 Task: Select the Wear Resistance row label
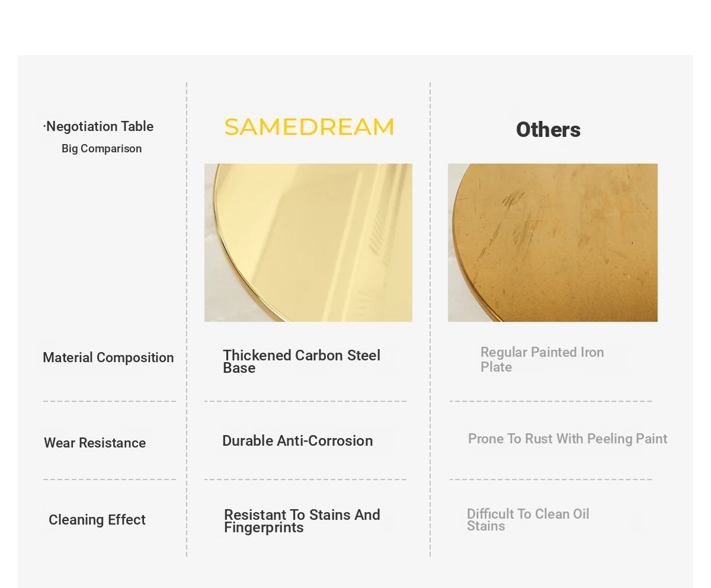tap(95, 443)
